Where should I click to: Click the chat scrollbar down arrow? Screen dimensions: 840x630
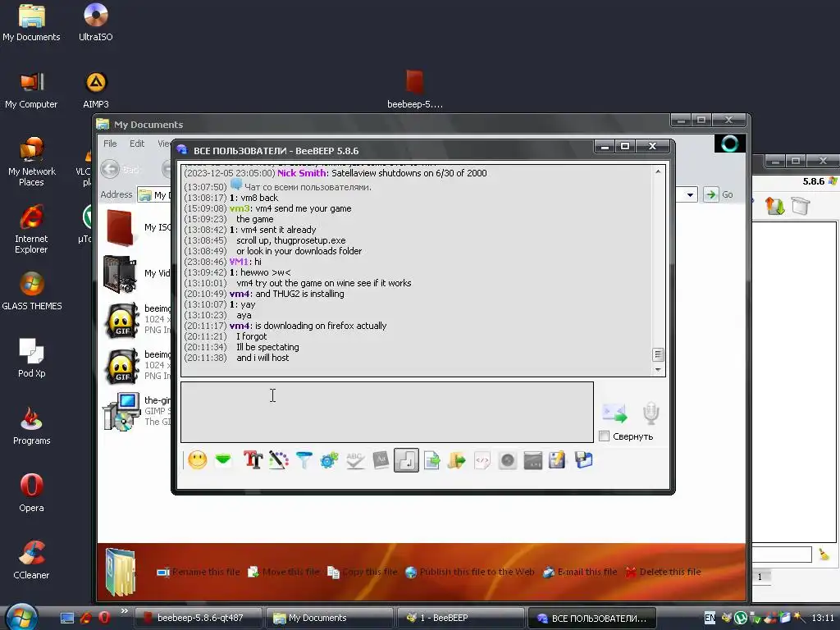(x=658, y=370)
